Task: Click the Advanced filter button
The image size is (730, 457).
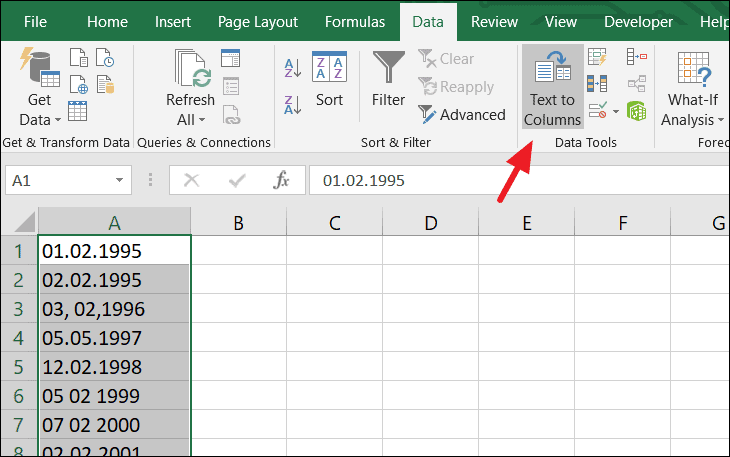Action: tap(462, 114)
